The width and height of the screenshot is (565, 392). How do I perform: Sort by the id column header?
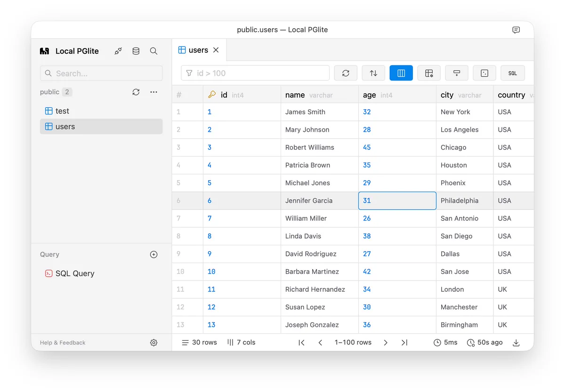pyautogui.click(x=242, y=95)
